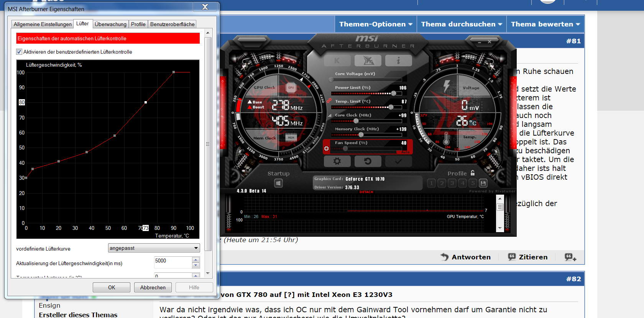Toggle Aktivieren der benutzerdefinierten Lüfterkontrolle checkbox
This screenshot has height=318, width=644.
[x=19, y=52]
